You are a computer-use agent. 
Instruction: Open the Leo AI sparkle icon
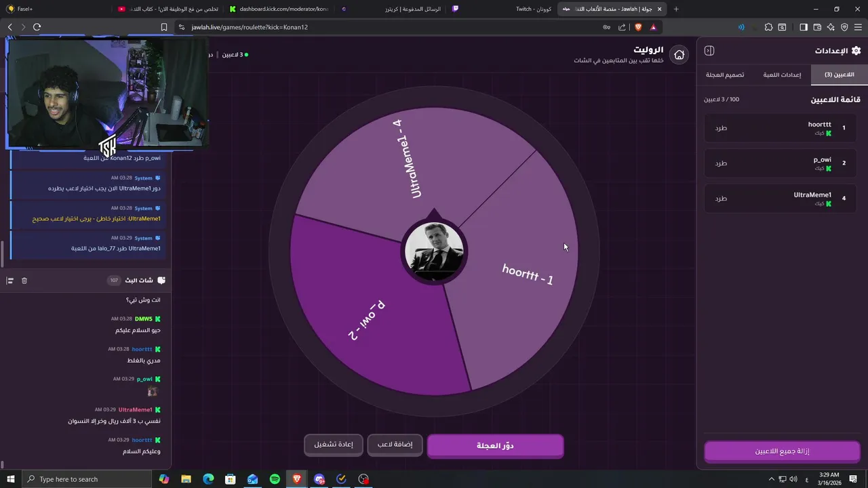pos(831,27)
